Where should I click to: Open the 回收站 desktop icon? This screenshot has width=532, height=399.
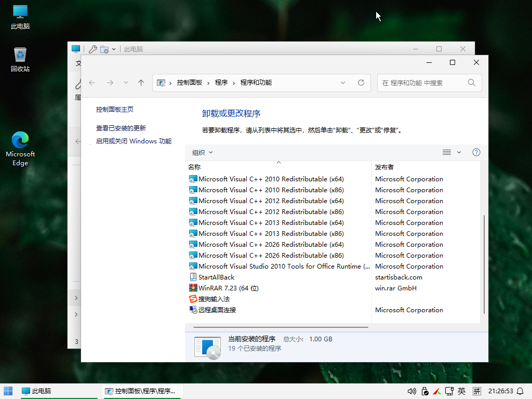(x=20, y=60)
